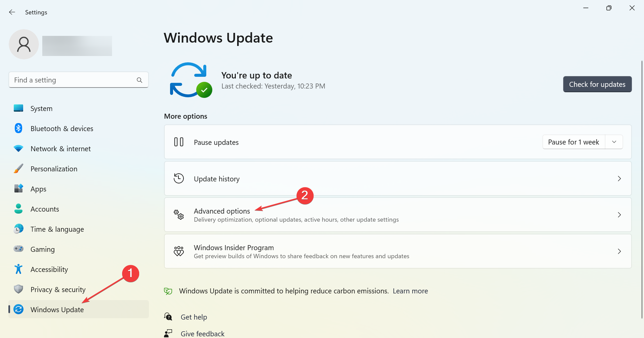
Task: Open Privacy & security settings
Action: point(58,289)
